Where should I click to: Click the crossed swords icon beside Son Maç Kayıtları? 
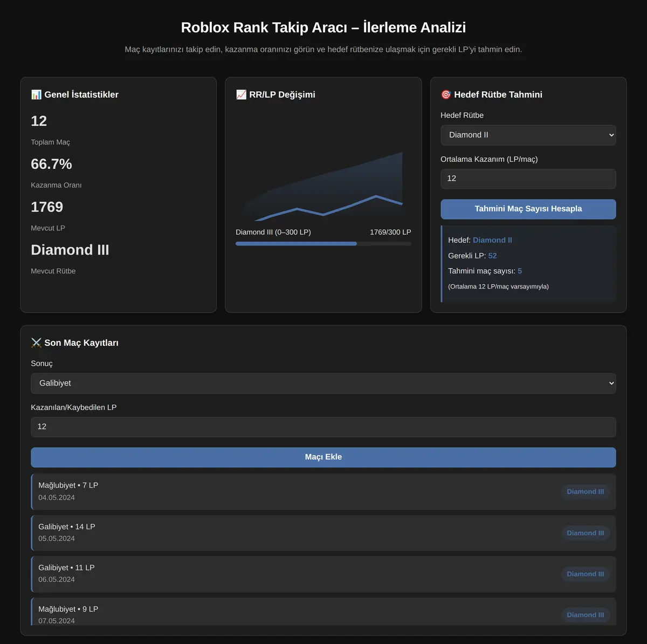click(36, 342)
